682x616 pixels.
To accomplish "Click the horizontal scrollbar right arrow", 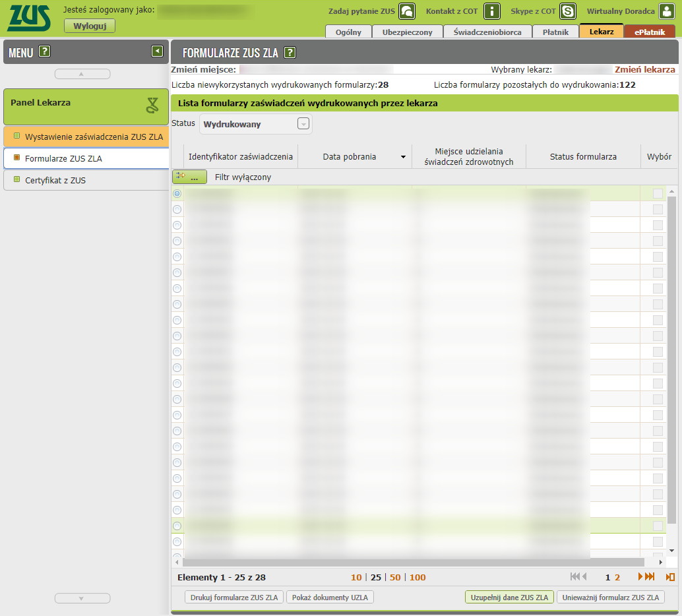I will point(661,562).
